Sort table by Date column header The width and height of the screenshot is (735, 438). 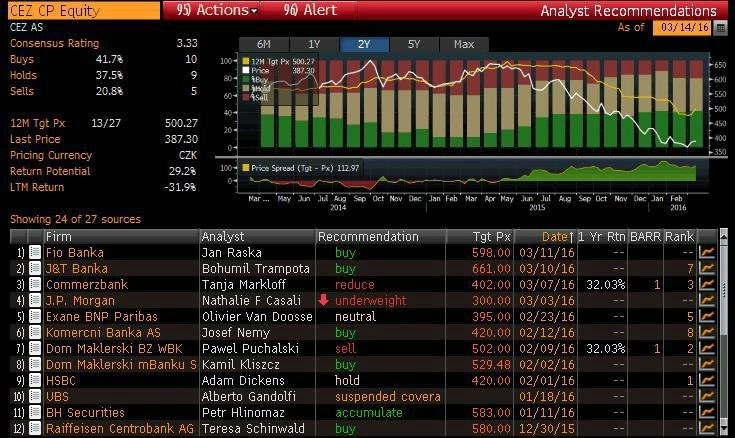tap(545, 236)
